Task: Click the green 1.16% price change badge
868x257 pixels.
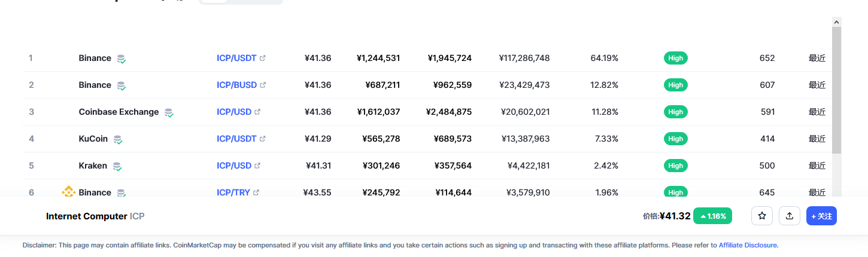Action: 712,216
